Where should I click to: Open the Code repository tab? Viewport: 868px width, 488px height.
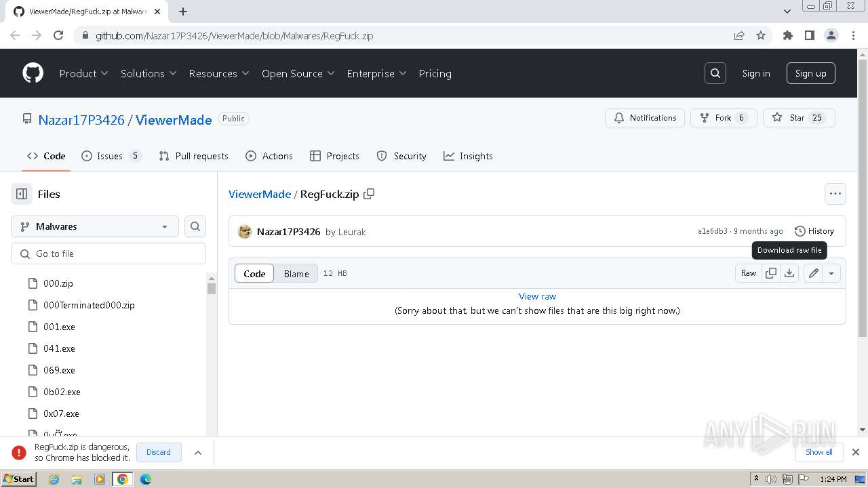pyautogui.click(x=46, y=156)
